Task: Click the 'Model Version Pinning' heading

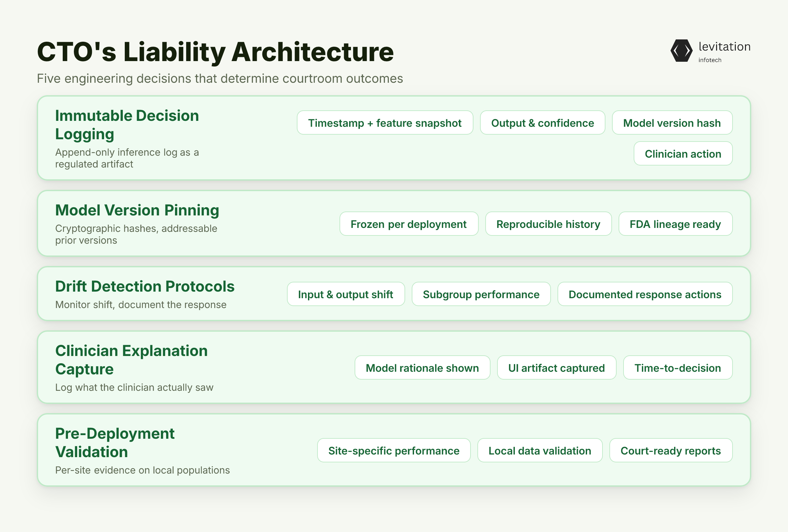Action: 137,210
